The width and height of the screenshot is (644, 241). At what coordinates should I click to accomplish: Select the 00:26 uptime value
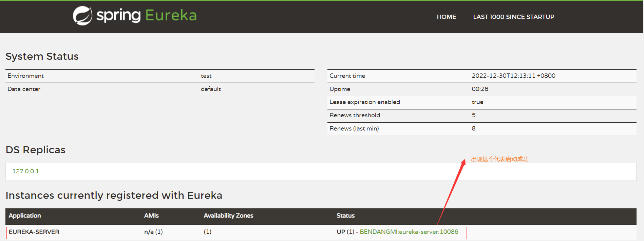tap(480, 89)
